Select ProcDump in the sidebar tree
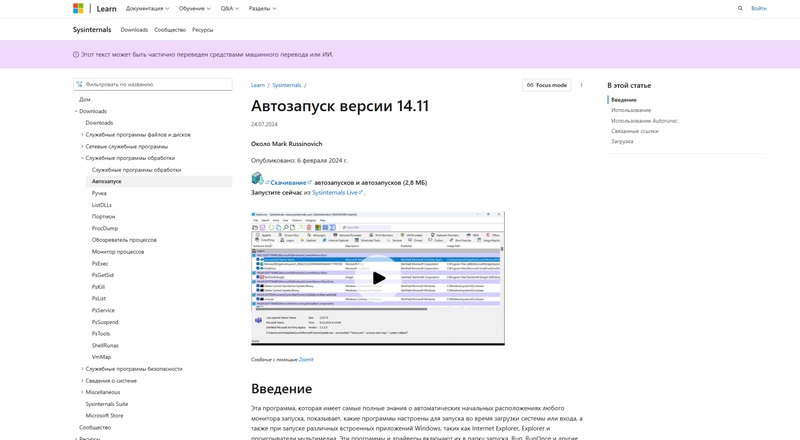Screen dimensions: 800x440 105,228
